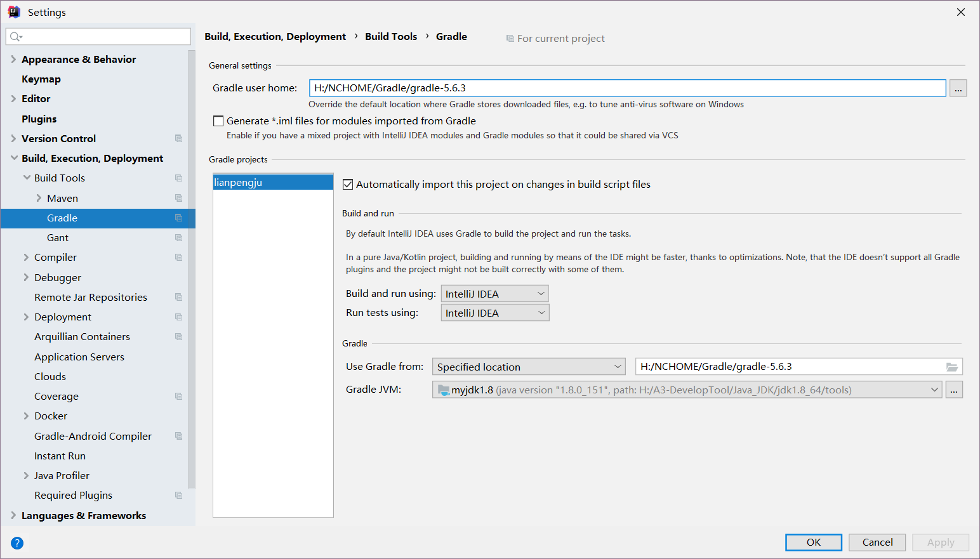Click project-level icon beside Gradle-Android Compiler
Screen dimensions: 980x559
pyautogui.click(x=179, y=436)
